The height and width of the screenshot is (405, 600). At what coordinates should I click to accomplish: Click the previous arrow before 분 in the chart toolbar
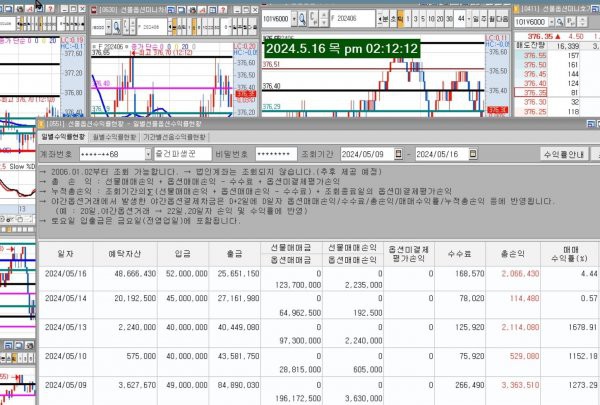380,19
